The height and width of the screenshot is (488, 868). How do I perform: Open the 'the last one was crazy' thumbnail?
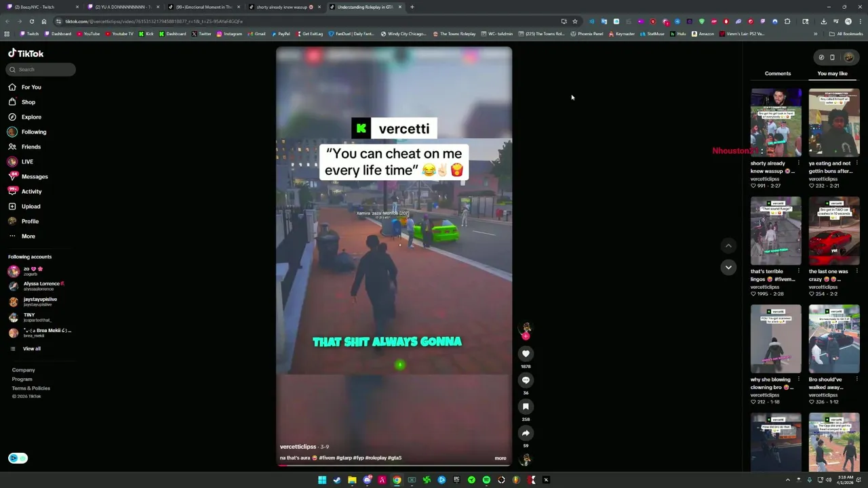click(x=834, y=231)
